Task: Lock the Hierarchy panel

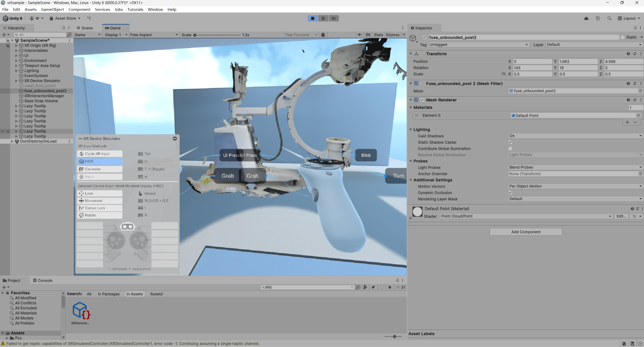Action: click(x=63, y=28)
